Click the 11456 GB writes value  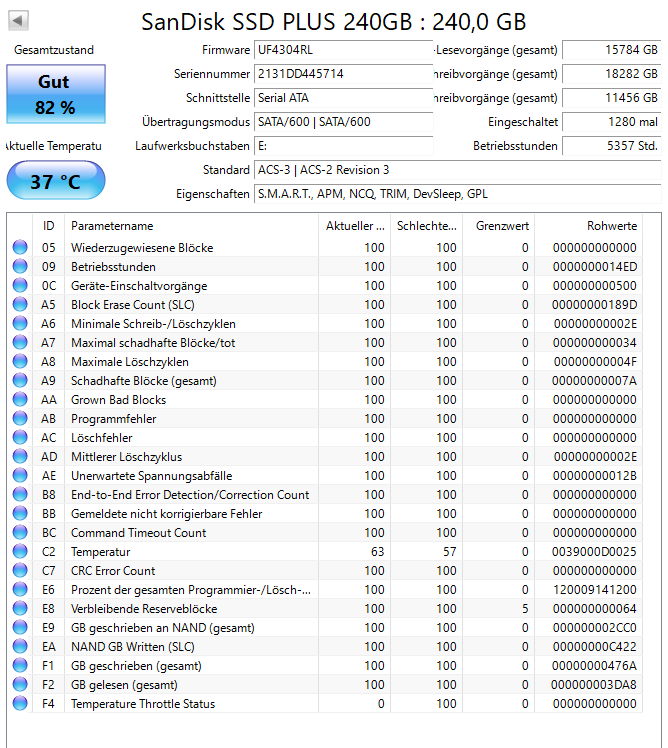[x=612, y=98]
